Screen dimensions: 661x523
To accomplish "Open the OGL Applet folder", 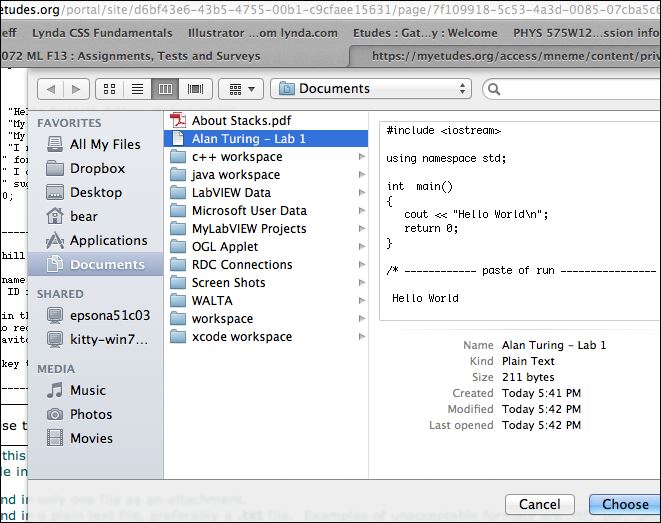I will (266, 247).
